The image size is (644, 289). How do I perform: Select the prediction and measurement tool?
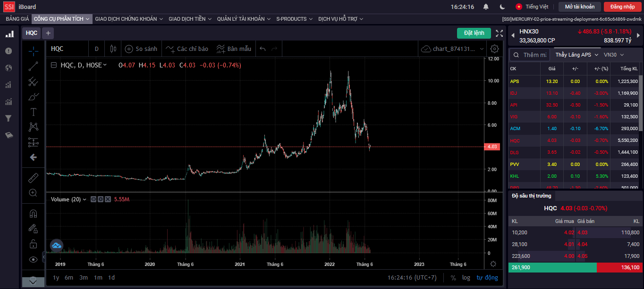click(x=33, y=142)
